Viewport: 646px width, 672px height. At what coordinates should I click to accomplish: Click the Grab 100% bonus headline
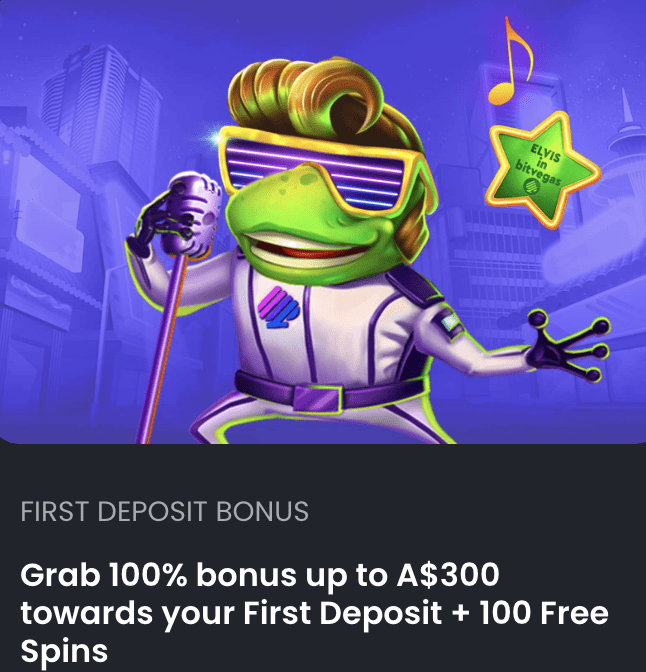(x=314, y=612)
